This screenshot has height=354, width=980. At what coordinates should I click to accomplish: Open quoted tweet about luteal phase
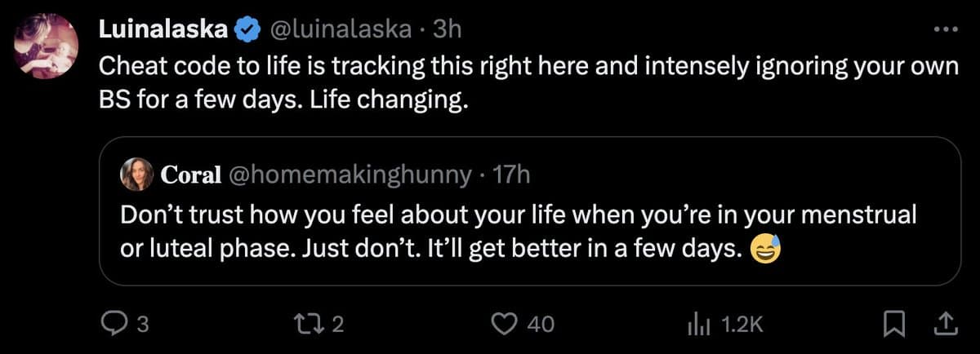tap(523, 231)
